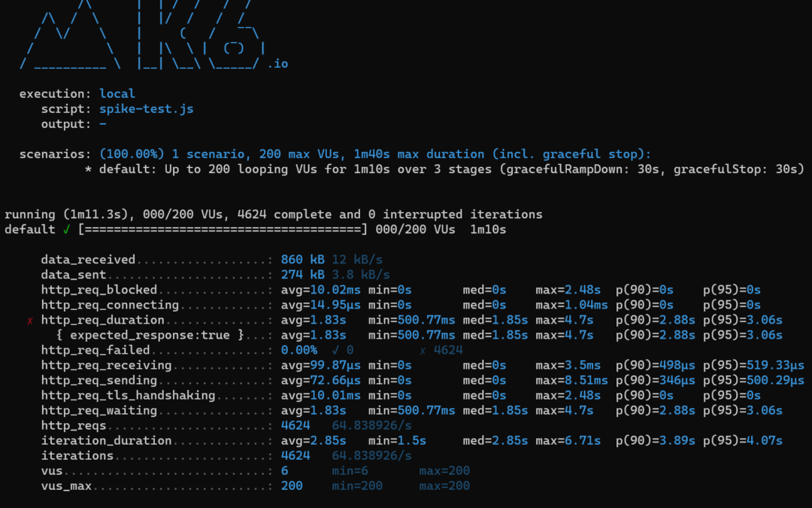Select the spike-test.js script name
Image resolution: width=812 pixels, height=508 pixels.
(x=147, y=109)
